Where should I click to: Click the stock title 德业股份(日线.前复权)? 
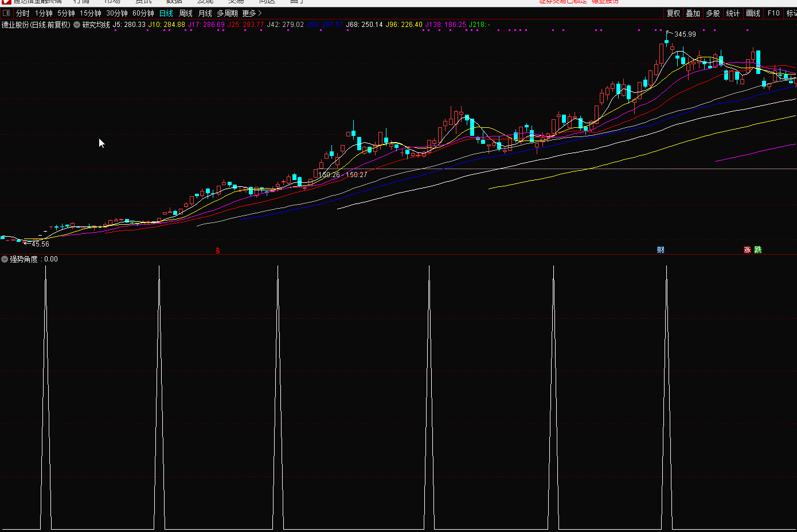(x=36, y=25)
